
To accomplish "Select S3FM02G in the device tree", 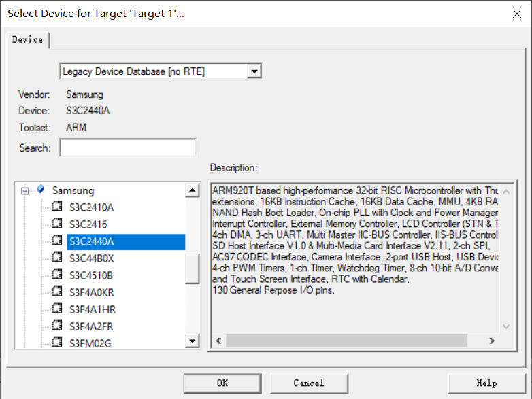I will [90, 343].
